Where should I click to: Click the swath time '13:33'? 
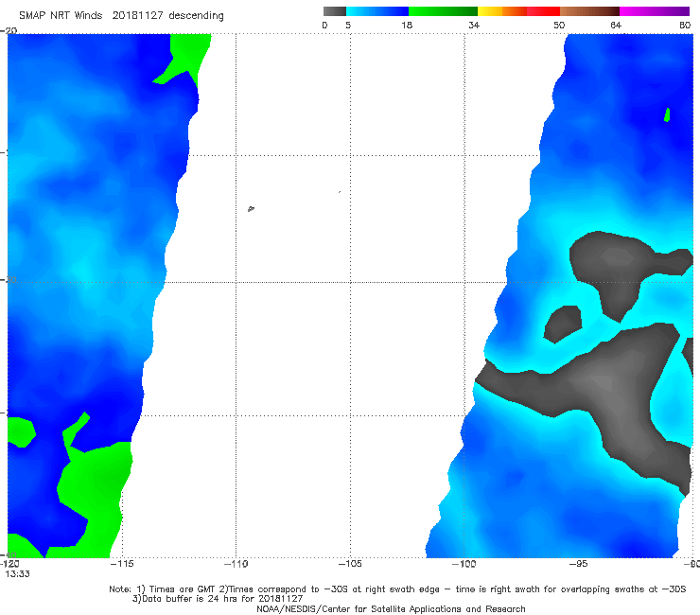pos(17,574)
